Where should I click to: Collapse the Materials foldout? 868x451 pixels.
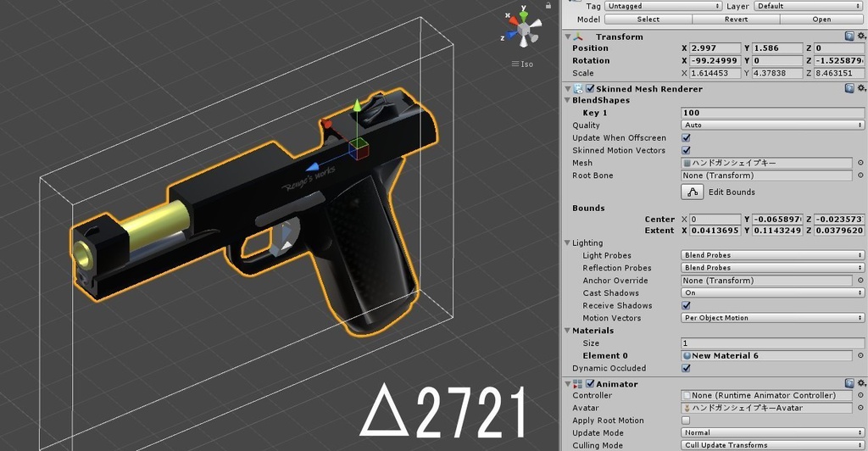[x=567, y=331]
